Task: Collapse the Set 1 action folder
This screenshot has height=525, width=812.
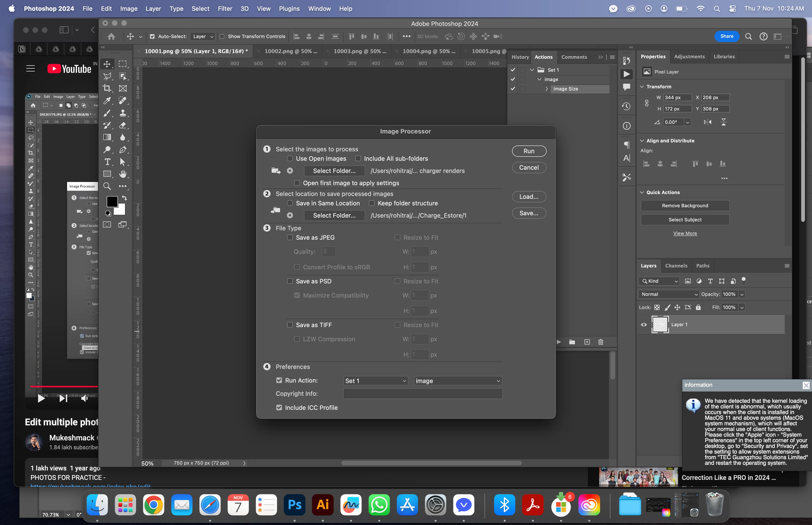Action: point(531,70)
